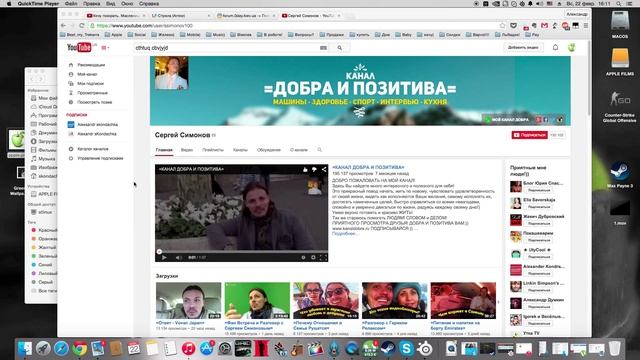The width and height of the screenshot is (640, 360).
Task: Open the Music bookmarks folder
Action: pyautogui.click(x=216, y=35)
